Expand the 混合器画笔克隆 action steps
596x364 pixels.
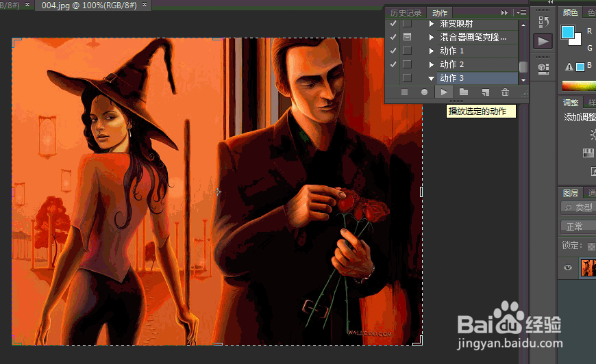431,37
